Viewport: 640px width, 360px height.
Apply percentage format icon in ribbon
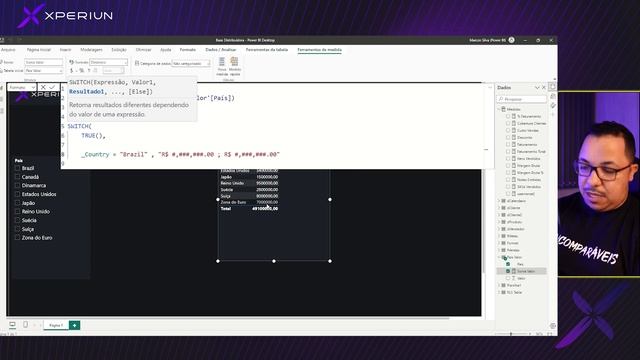pos(81,71)
